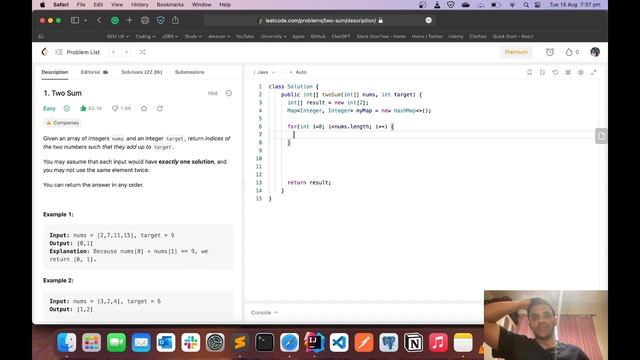Go to next problem arrow

pos(127,52)
